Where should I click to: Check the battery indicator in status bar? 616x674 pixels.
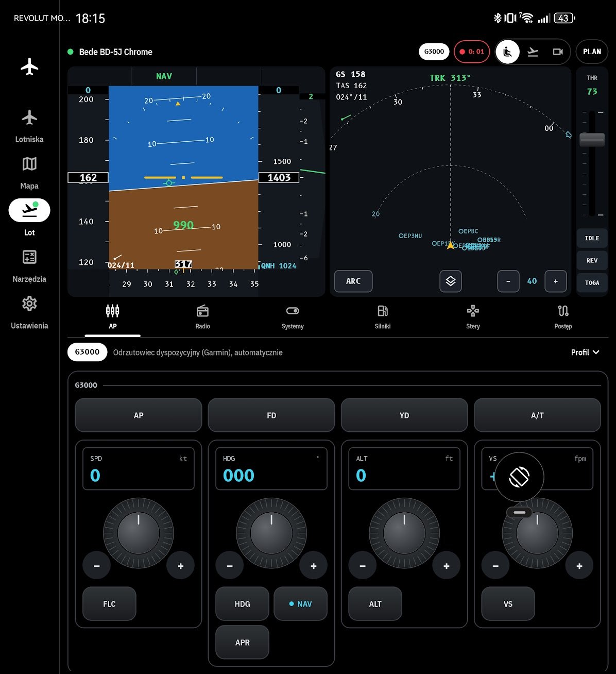click(564, 18)
